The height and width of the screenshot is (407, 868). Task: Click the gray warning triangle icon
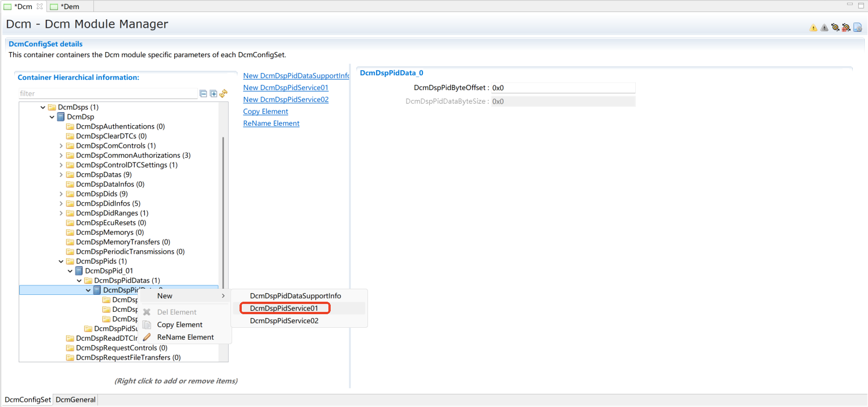point(824,27)
